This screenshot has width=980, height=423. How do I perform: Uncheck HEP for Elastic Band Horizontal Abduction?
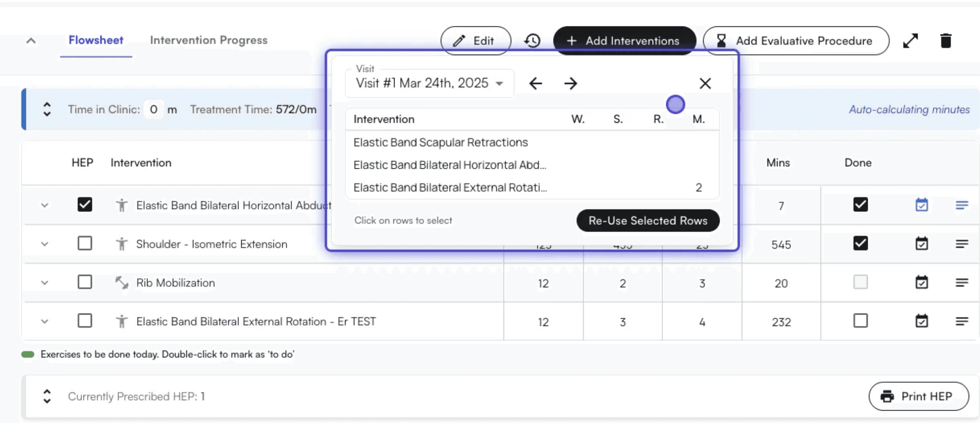coord(85,205)
